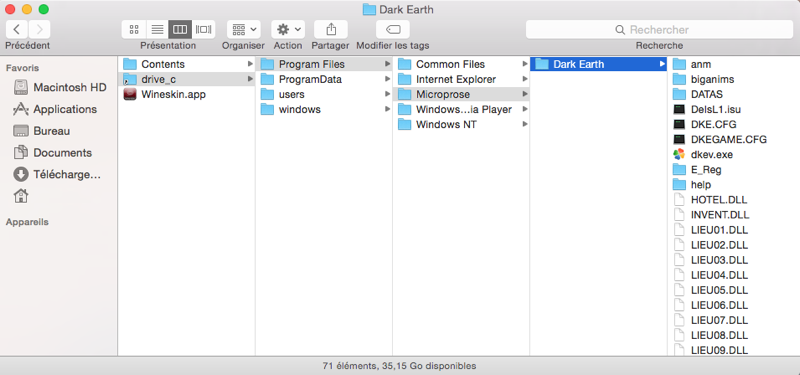Select the DATAS folder icon
Image resolution: width=800 pixels, height=375 pixels.
tap(679, 94)
